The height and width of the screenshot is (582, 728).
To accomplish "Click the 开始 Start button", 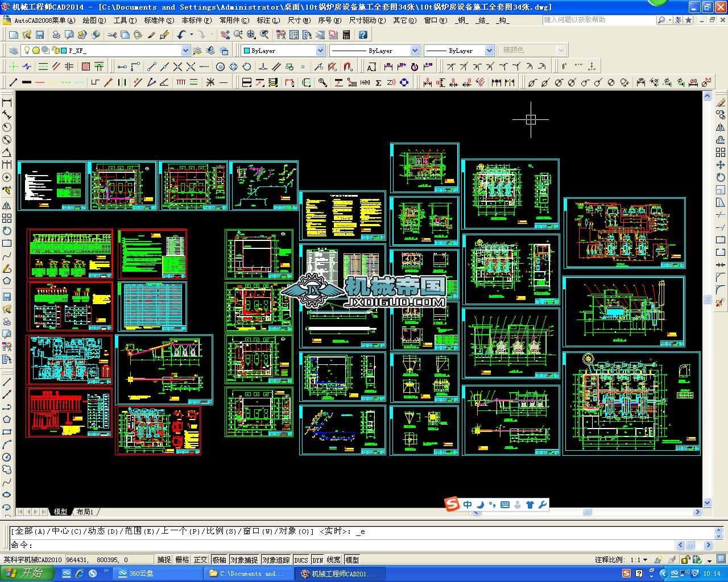I will click(x=26, y=573).
